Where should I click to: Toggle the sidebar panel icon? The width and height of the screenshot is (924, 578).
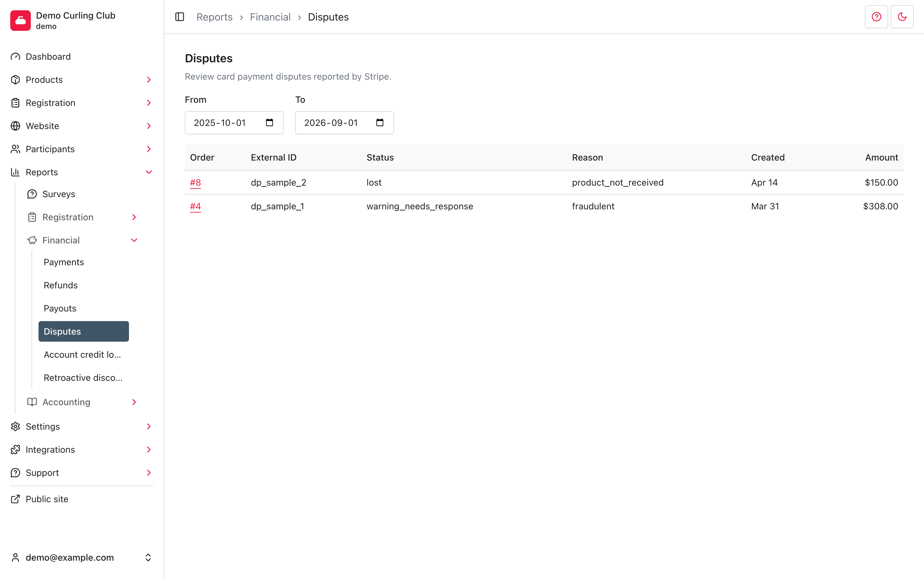tap(179, 17)
